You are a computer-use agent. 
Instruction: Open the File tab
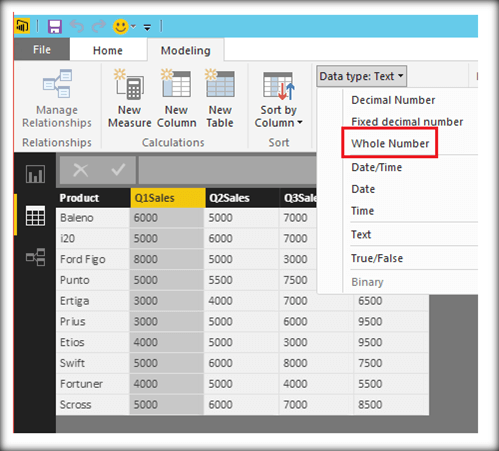pos(42,49)
